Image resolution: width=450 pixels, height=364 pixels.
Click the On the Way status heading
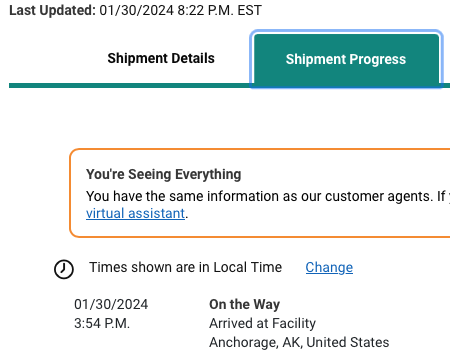(244, 304)
